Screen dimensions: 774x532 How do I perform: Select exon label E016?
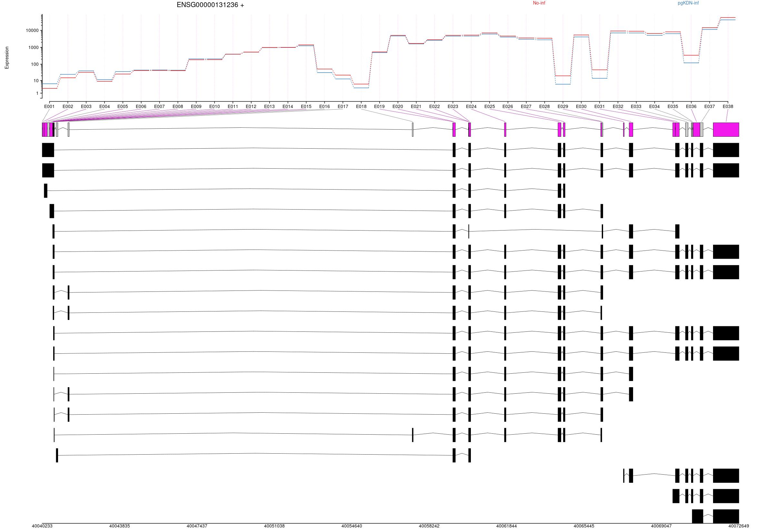(x=324, y=107)
